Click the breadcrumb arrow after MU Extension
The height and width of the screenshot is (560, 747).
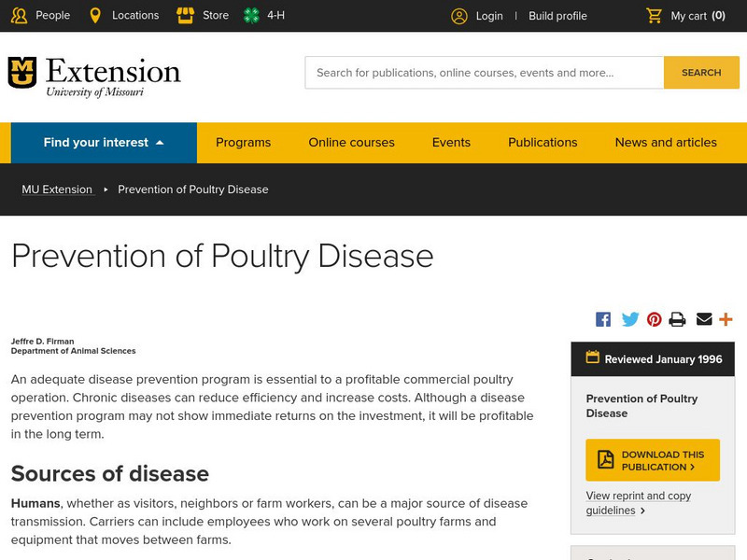coord(105,189)
